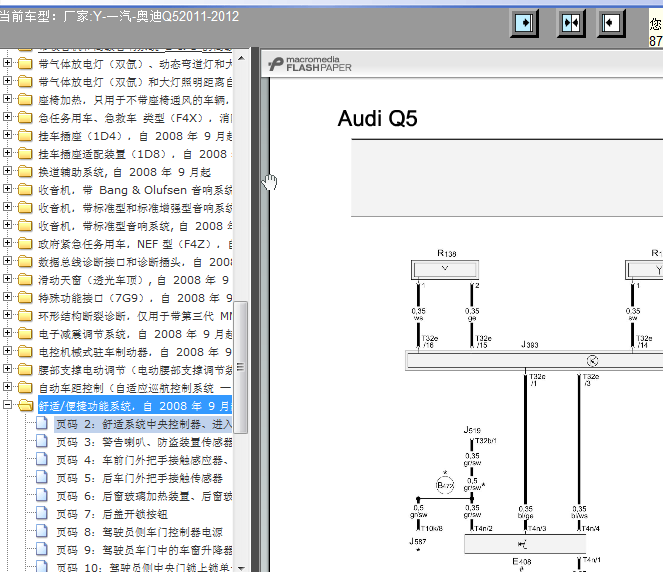
Task: Click the panel splitter hand cursor handle
Action: (x=269, y=182)
